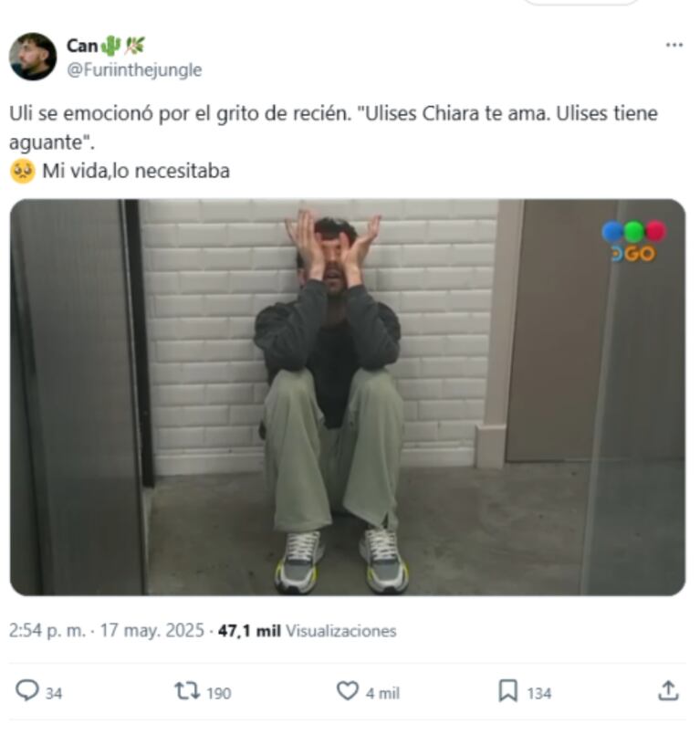Click the display name Can
Image resolution: width=700 pixels, height=735 pixels.
tap(82, 46)
